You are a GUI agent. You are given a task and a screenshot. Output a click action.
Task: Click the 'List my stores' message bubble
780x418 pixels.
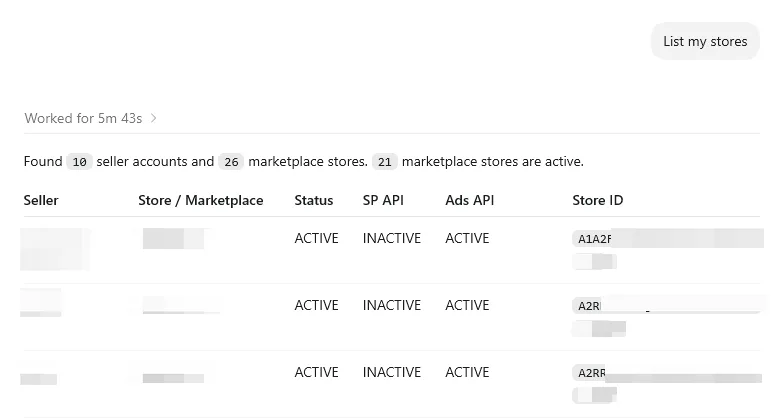click(x=705, y=41)
